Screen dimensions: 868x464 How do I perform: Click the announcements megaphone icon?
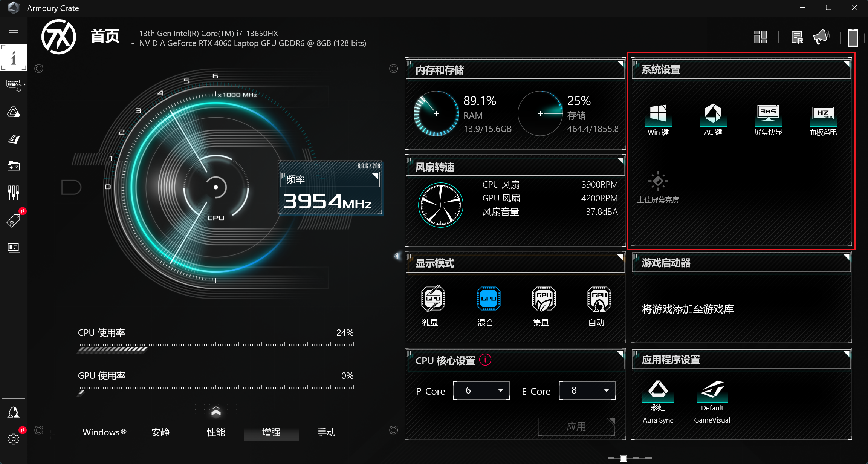click(821, 37)
